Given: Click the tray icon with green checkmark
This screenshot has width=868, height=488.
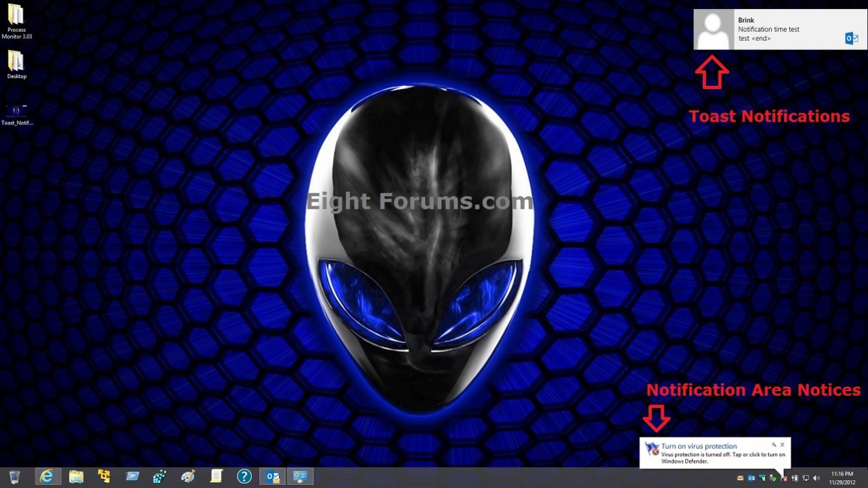Looking at the screenshot, I should coord(773,478).
